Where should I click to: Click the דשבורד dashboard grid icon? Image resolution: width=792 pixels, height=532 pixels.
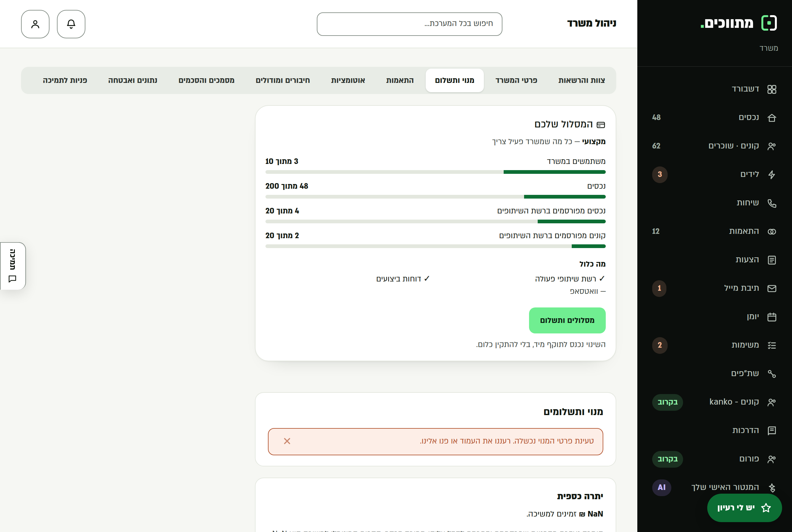[x=772, y=89]
